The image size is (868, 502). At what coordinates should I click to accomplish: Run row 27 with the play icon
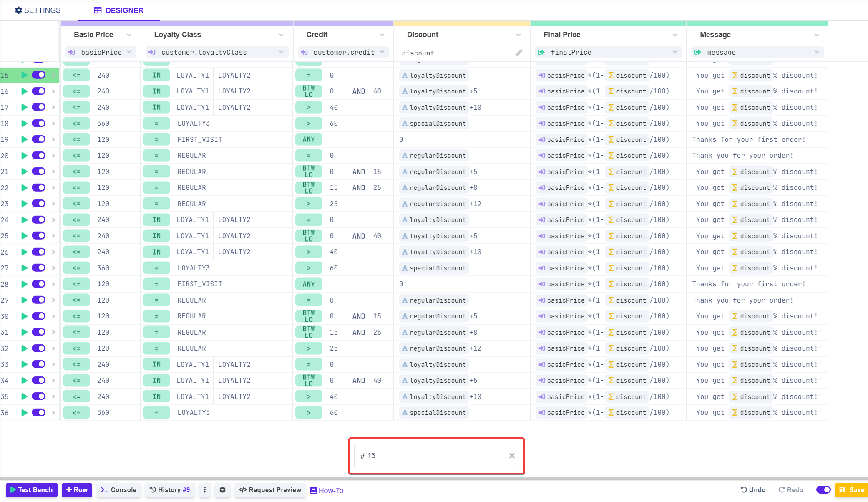tap(24, 268)
